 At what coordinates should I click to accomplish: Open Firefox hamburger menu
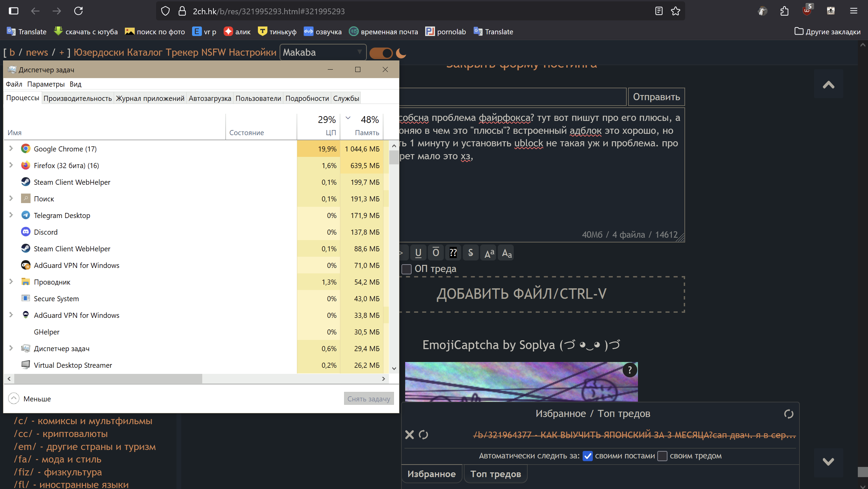(x=854, y=11)
